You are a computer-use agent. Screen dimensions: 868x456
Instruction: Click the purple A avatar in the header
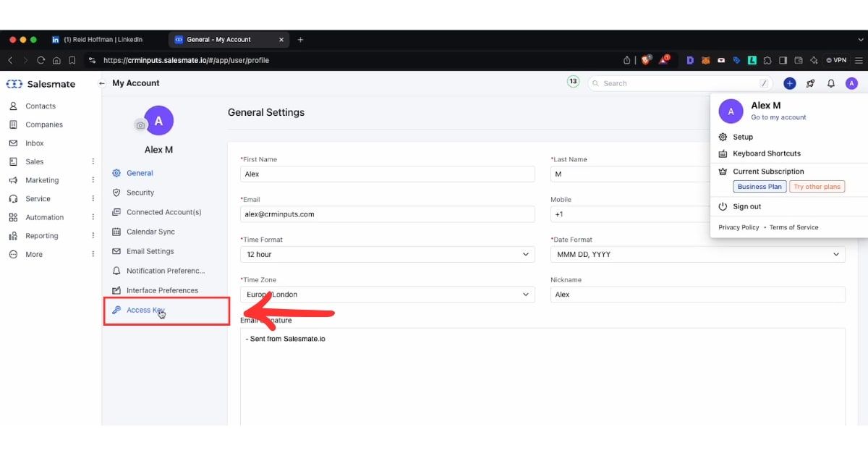851,83
